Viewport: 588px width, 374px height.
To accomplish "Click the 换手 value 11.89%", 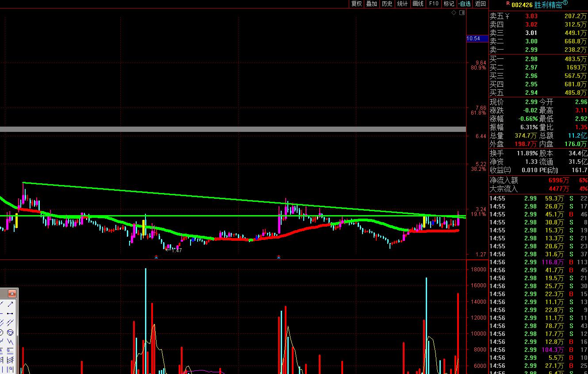I will [527, 153].
